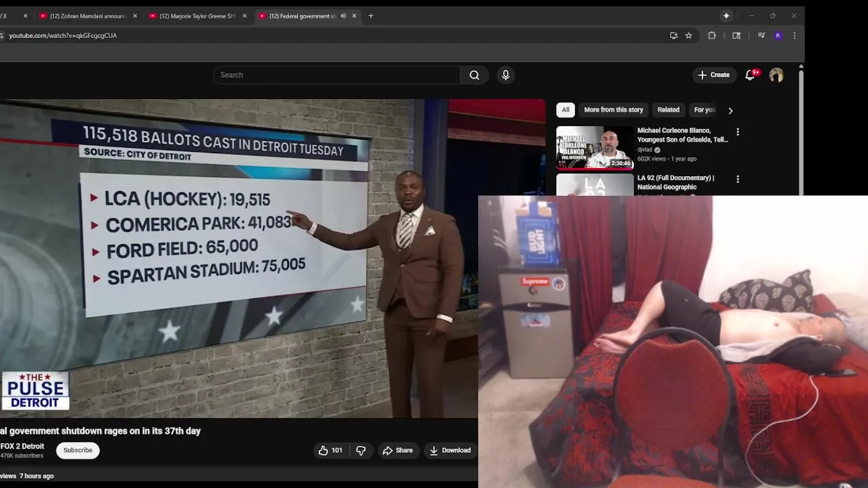Open Michael Corleone Blanco video title

(682, 135)
